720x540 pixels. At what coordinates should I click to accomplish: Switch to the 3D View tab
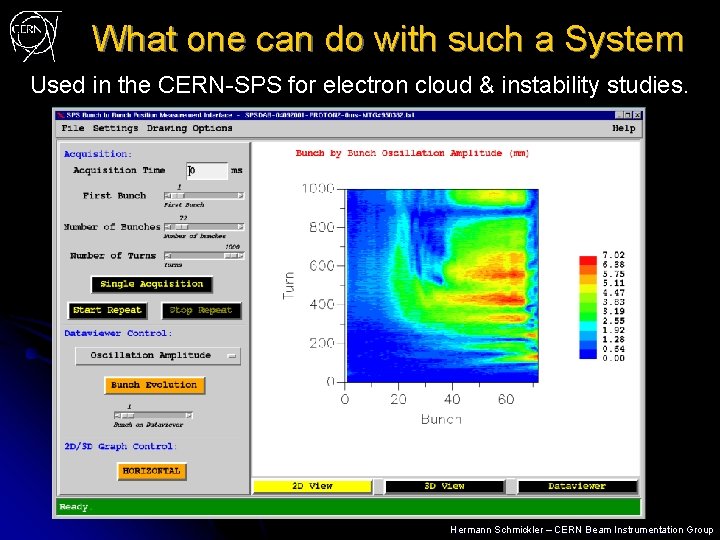(x=444, y=486)
